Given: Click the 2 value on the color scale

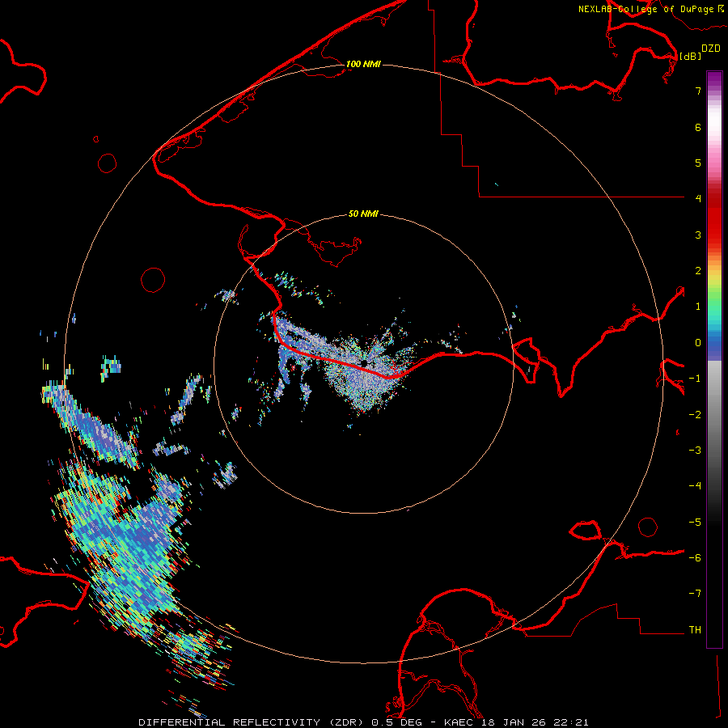Looking at the screenshot, I should [x=698, y=271].
